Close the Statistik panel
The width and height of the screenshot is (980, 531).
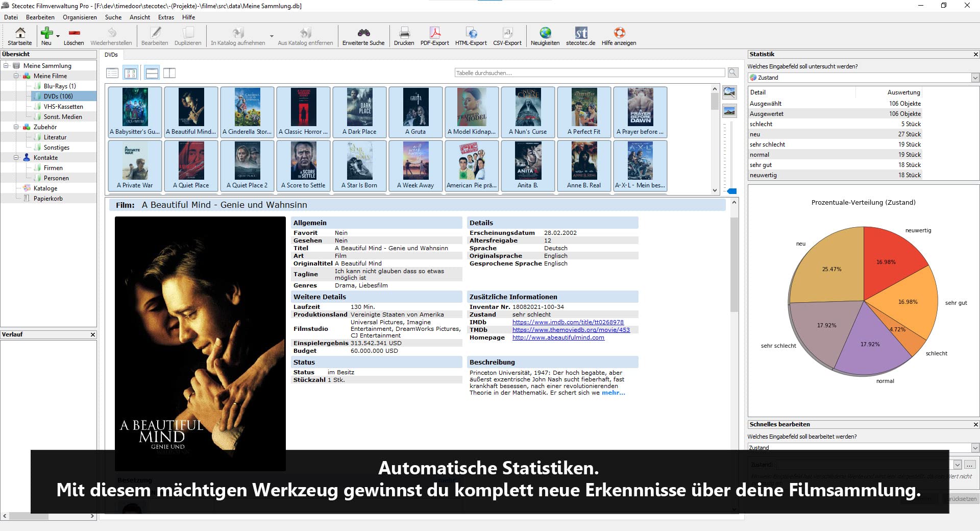point(975,54)
